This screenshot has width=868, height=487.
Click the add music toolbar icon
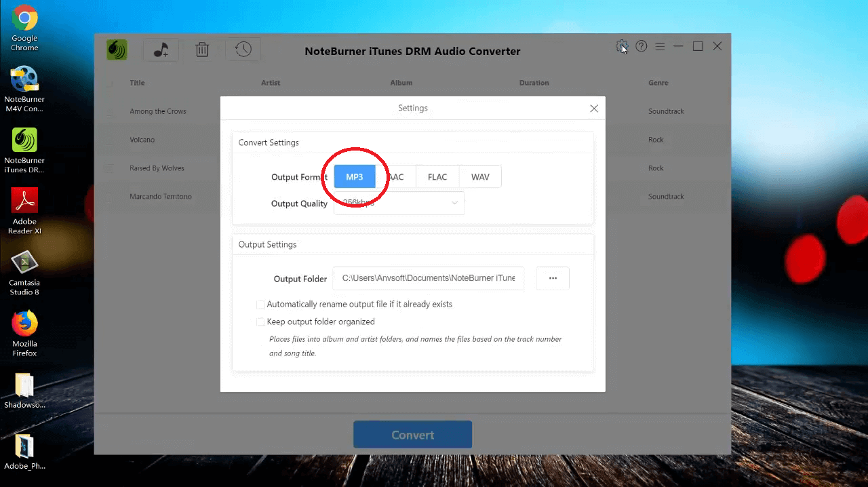[x=161, y=50]
